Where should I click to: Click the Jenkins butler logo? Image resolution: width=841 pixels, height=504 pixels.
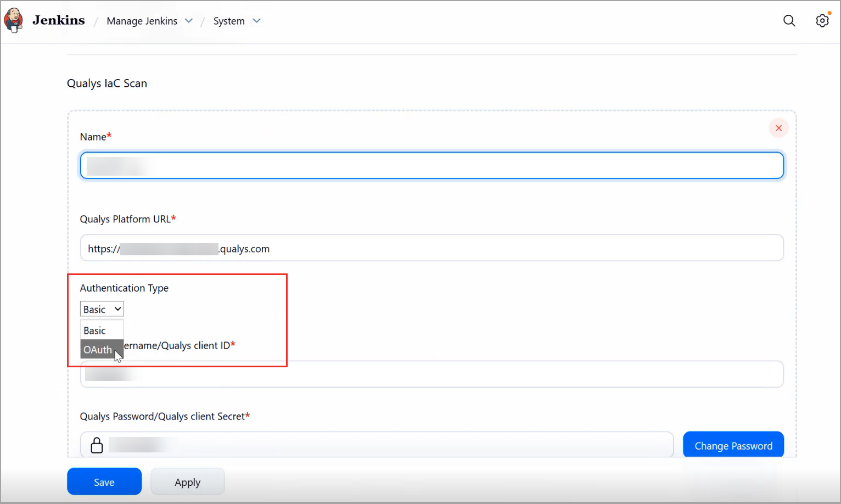click(x=13, y=20)
